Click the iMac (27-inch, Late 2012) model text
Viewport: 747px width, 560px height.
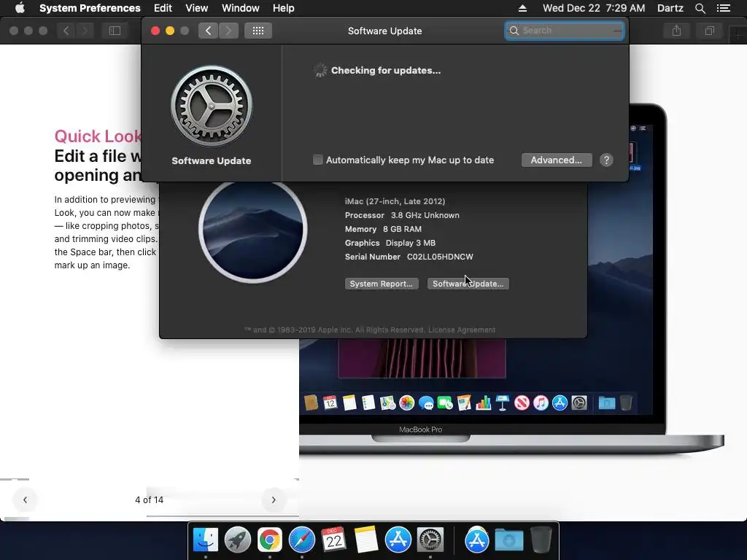(395, 201)
